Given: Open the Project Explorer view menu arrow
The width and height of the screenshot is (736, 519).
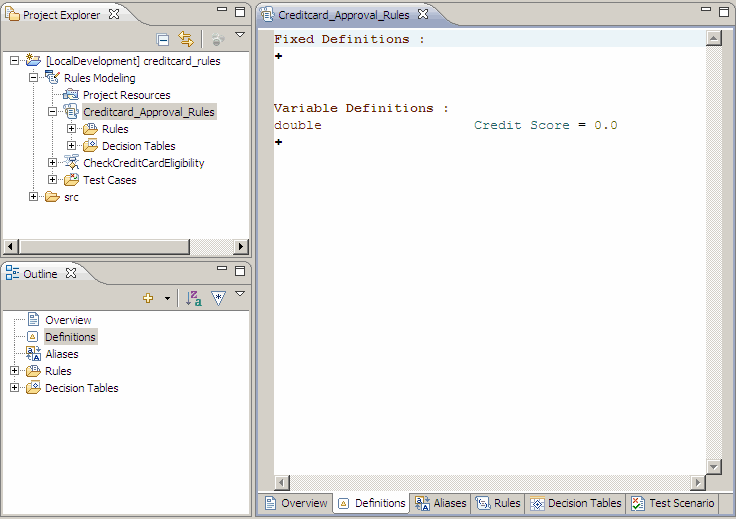Looking at the screenshot, I should 240,36.
